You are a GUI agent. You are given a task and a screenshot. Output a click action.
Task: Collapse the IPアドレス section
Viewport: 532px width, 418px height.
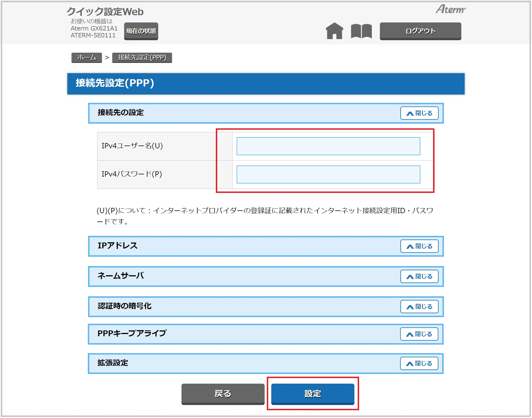[x=419, y=246]
